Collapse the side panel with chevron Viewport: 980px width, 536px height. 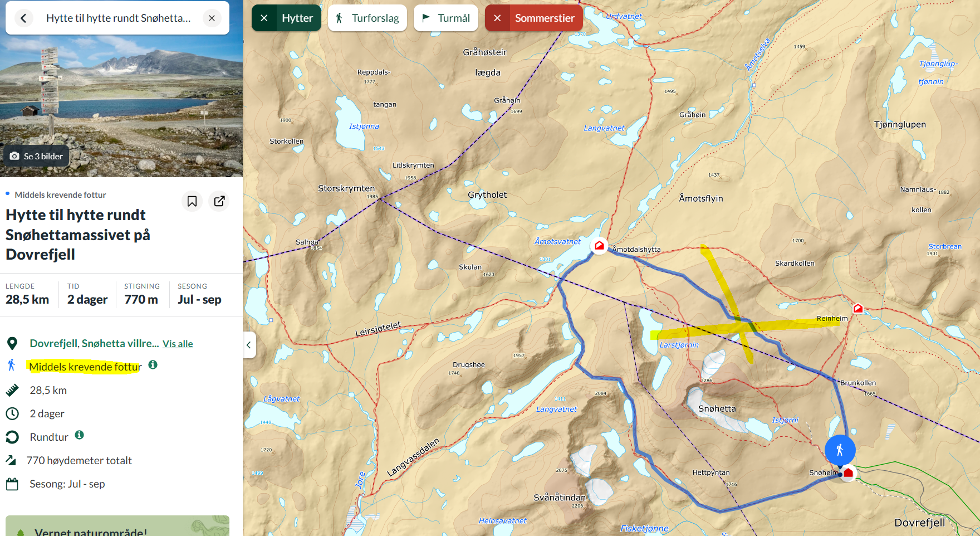pos(249,345)
